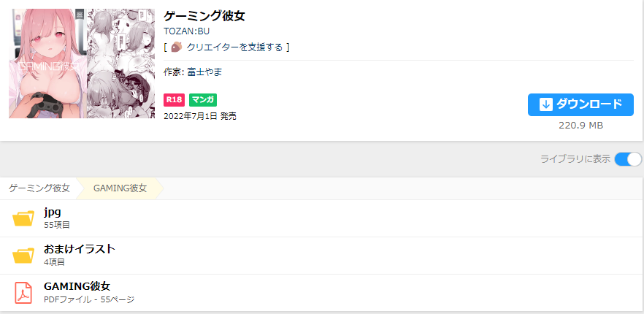Open the pink-haired cover thumbnail
644x314 pixels.
46,64
